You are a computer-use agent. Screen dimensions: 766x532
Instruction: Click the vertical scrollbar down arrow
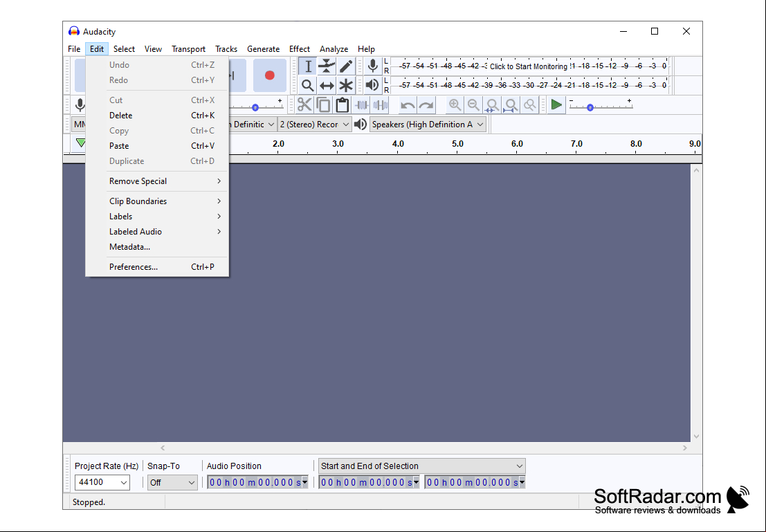696,437
